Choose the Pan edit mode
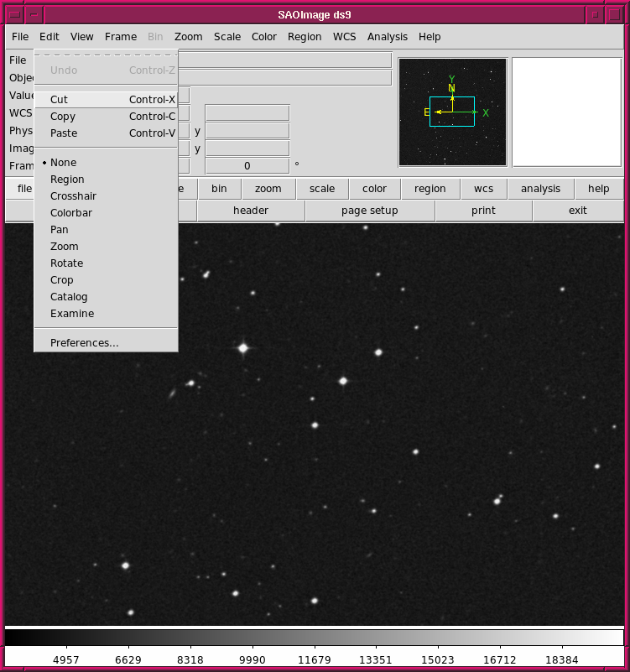 tap(60, 230)
